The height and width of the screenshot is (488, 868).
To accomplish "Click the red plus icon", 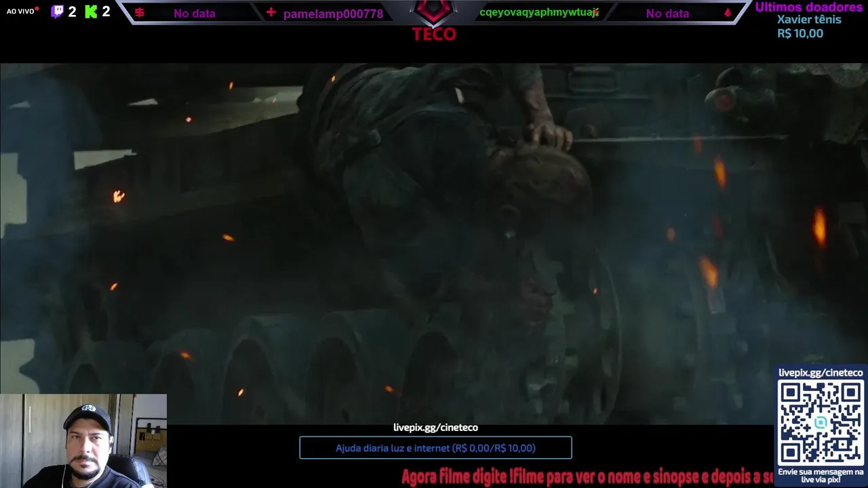I will point(271,12).
